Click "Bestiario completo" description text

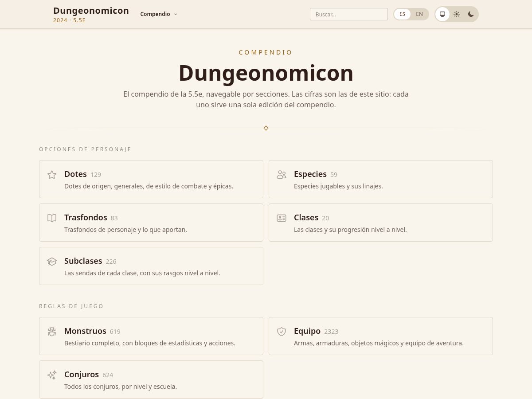coord(150,343)
